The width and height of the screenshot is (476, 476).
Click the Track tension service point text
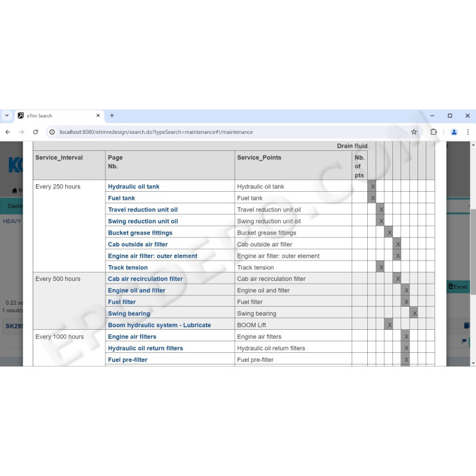[x=255, y=267]
